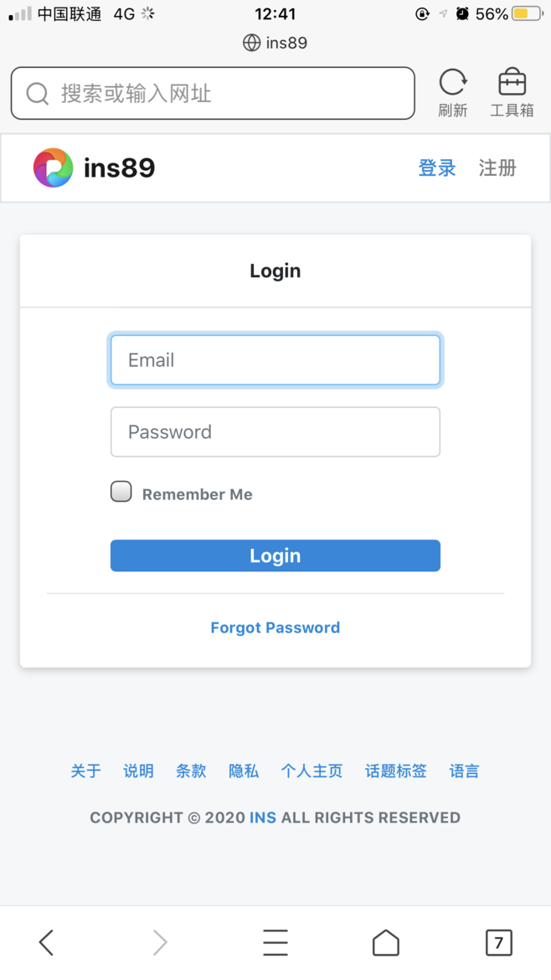The width and height of the screenshot is (551, 980).
Task: Switch to the 注册 register tab
Action: tap(497, 168)
